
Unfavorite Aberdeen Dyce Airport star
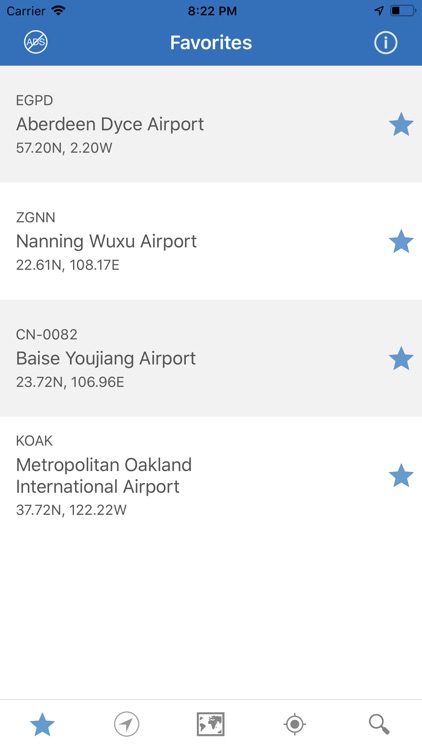[x=401, y=124]
